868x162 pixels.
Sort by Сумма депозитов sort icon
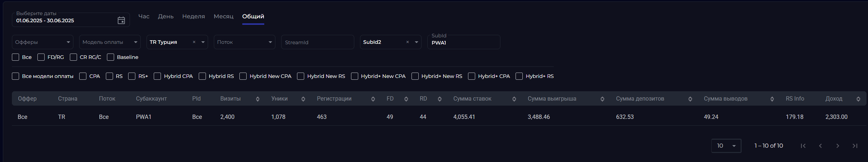(x=690, y=99)
